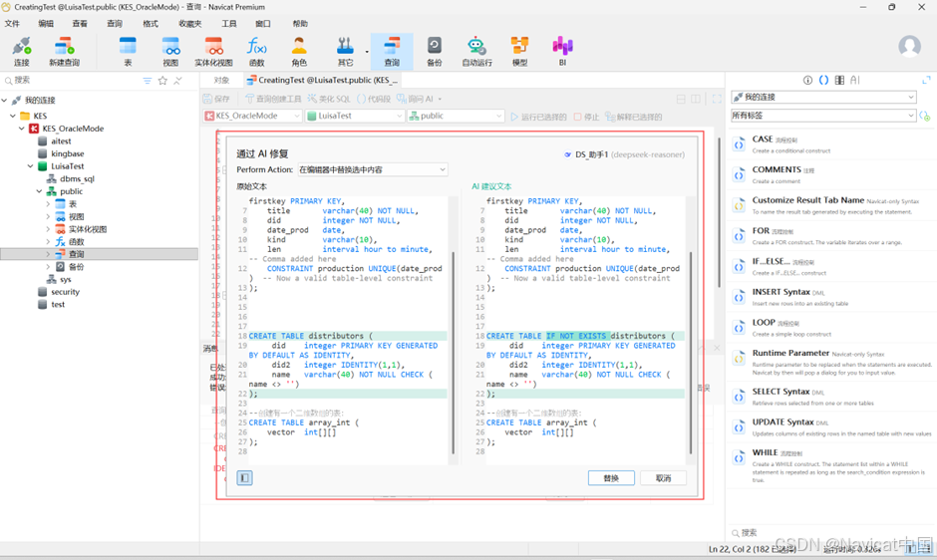Toggle the dialog sidebar icon at bottom left
The width and height of the screenshot is (937, 560).
[244, 477]
